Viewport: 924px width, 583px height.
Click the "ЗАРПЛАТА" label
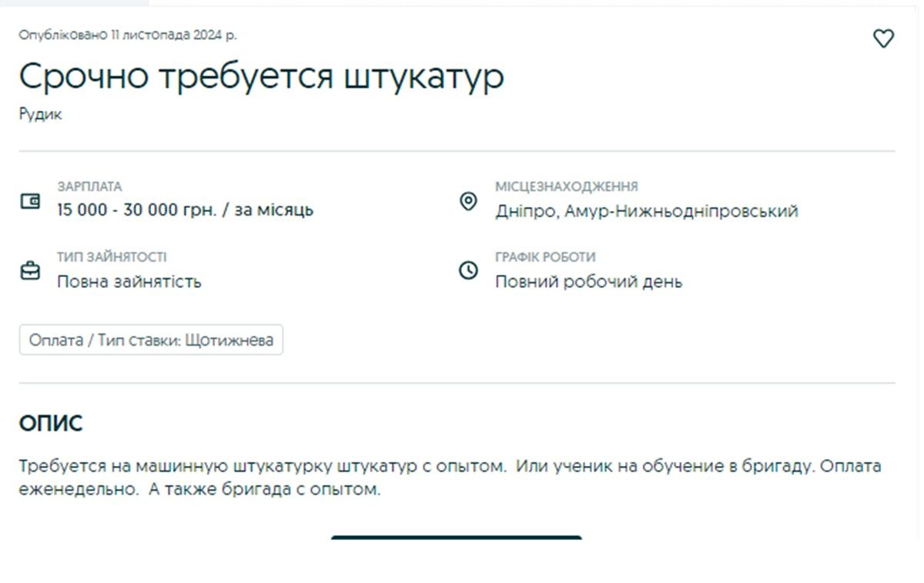click(x=89, y=186)
